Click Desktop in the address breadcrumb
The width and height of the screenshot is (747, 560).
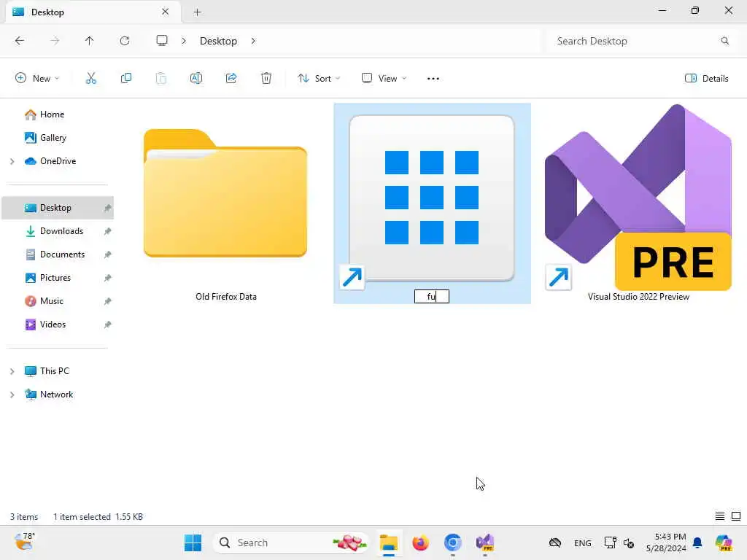(218, 41)
